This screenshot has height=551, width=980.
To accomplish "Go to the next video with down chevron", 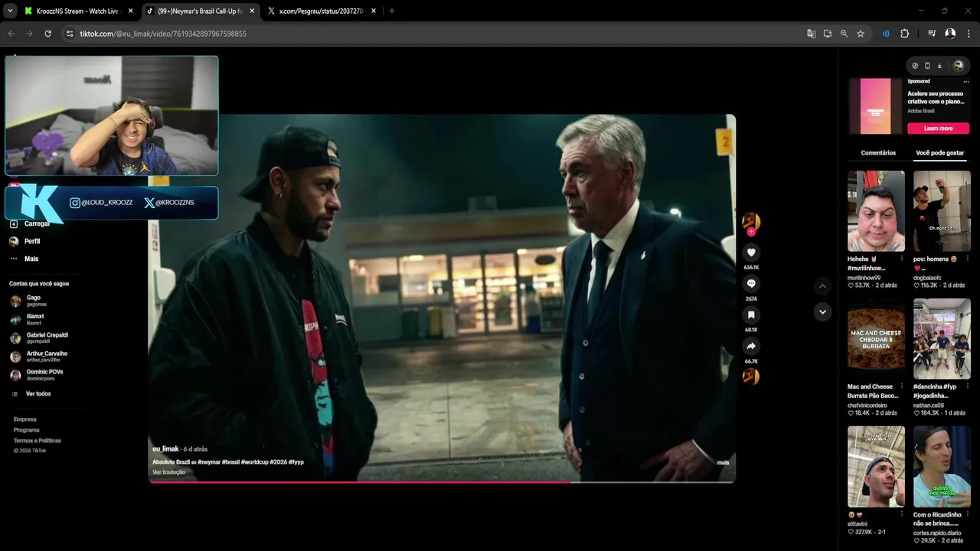I will point(822,311).
